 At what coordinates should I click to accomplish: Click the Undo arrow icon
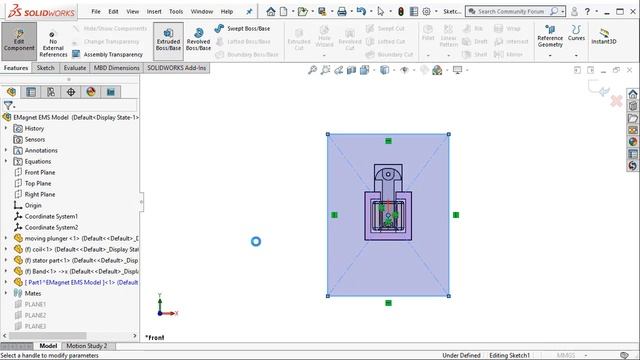[361, 11]
